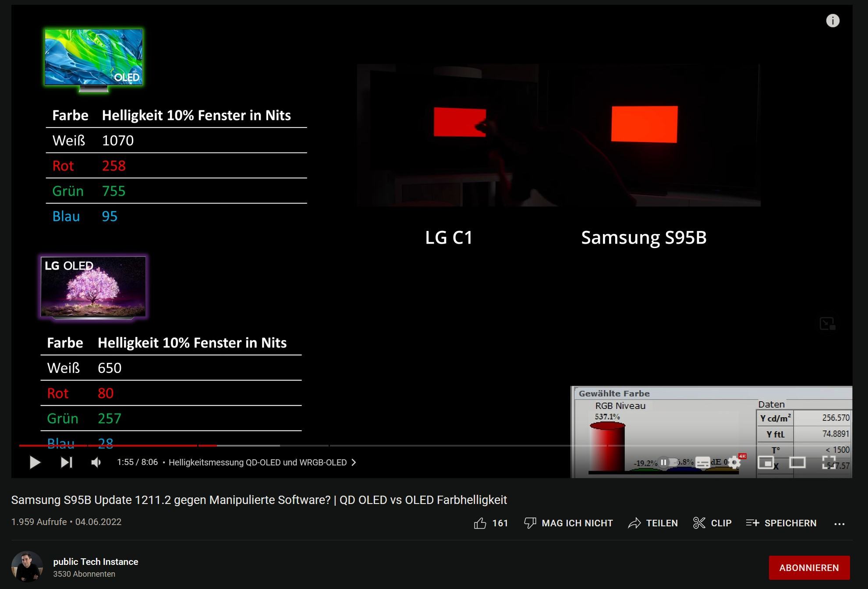Seek within the video progress bar
This screenshot has width=868, height=589.
pyautogui.click(x=432, y=445)
